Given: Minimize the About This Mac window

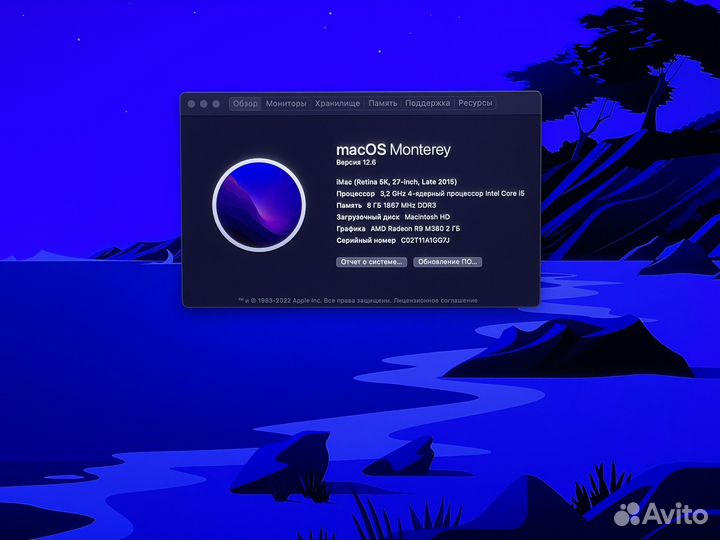Looking at the screenshot, I should 203,104.
